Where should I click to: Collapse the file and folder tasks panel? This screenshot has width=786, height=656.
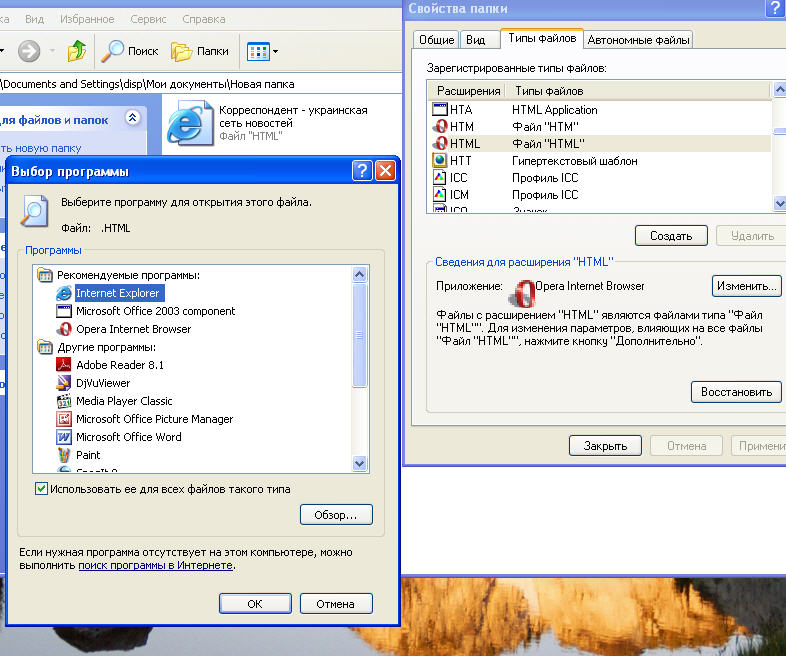point(132,118)
